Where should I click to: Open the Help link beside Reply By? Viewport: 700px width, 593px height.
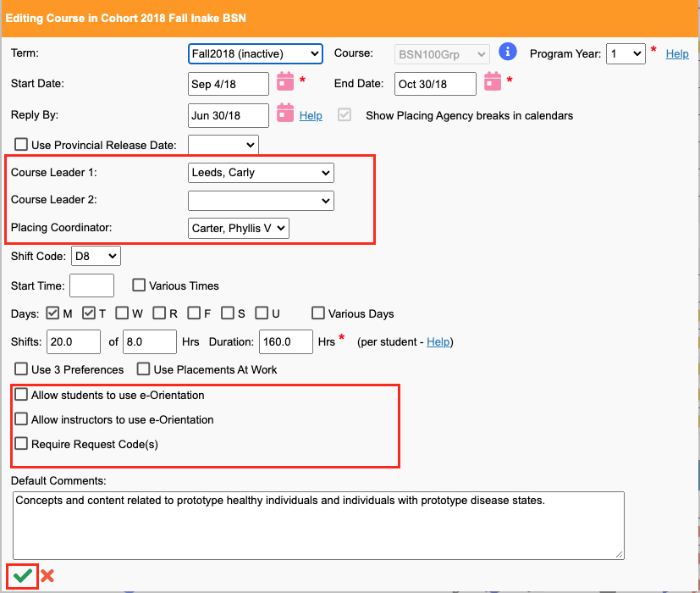[311, 115]
